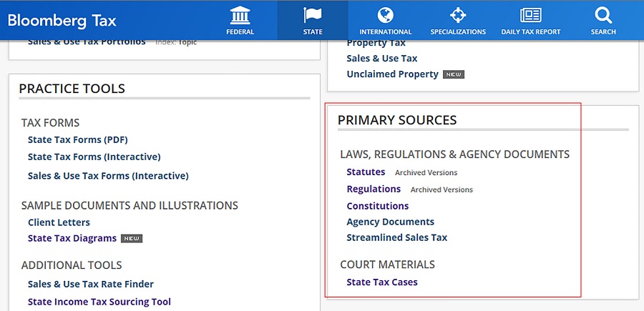Click the Federal building icon
Image resolution: width=644 pixels, height=311 pixels.
pyautogui.click(x=240, y=15)
